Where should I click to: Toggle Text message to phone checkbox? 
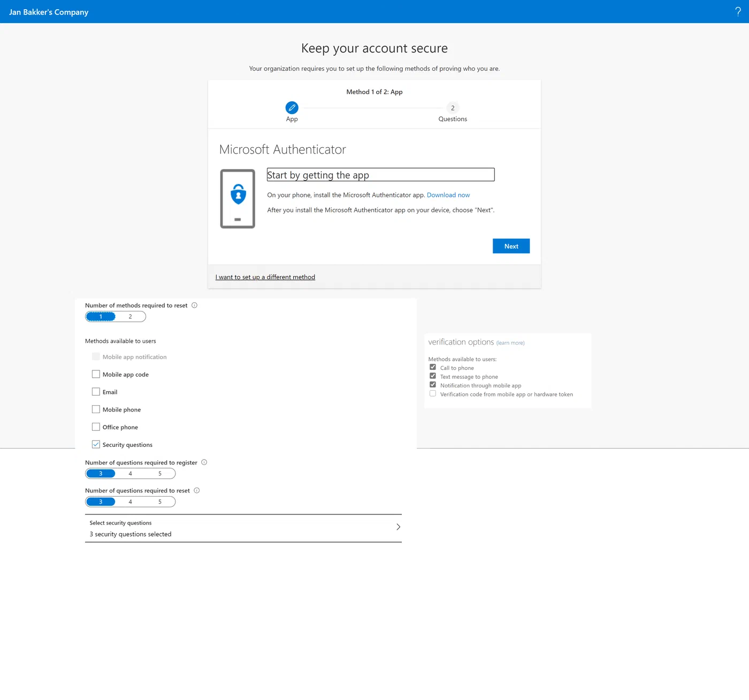(x=433, y=376)
